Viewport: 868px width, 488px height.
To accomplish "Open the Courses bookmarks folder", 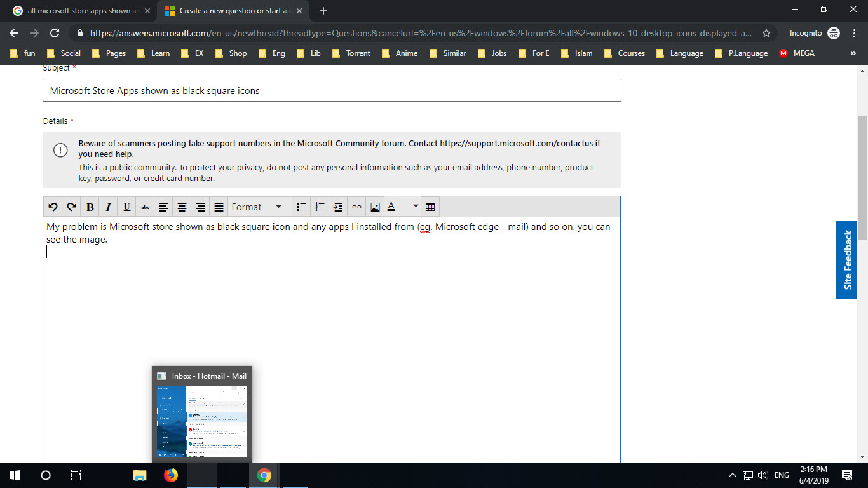I will (x=624, y=53).
